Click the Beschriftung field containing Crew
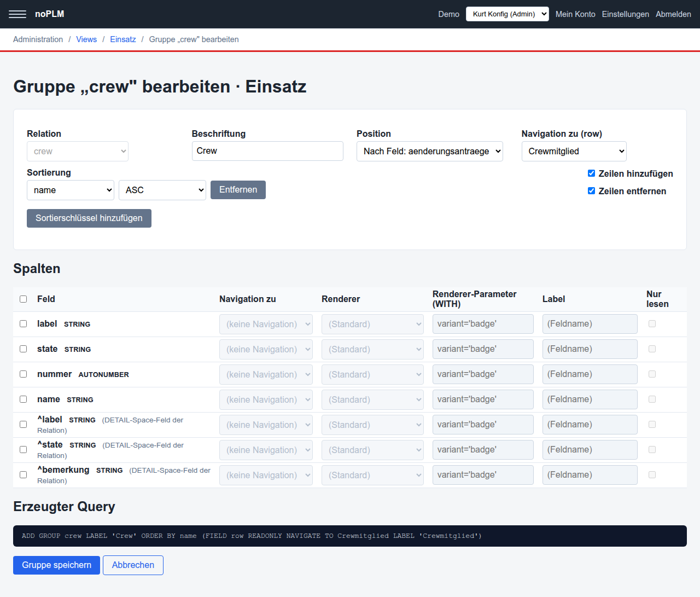The width and height of the screenshot is (700, 597). click(x=267, y=151)
